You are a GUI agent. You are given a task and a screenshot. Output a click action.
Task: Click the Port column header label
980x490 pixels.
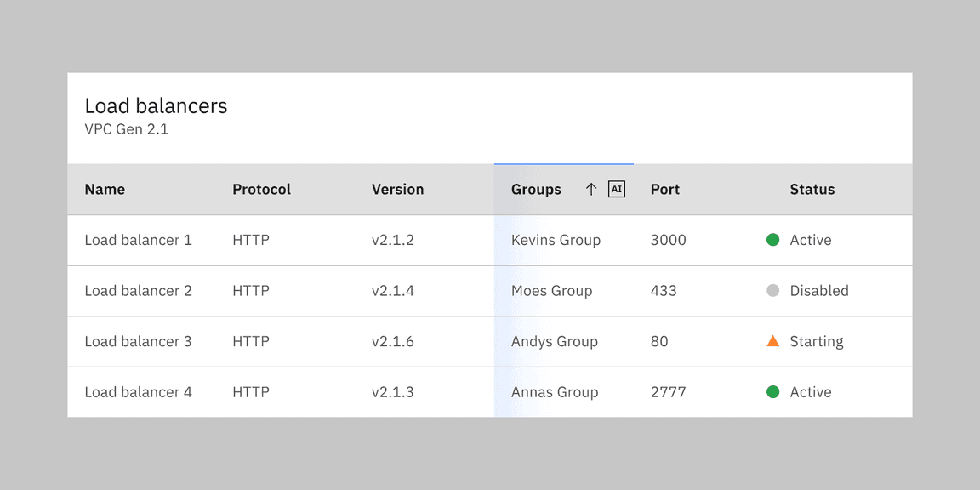click(x=664, y=189)
